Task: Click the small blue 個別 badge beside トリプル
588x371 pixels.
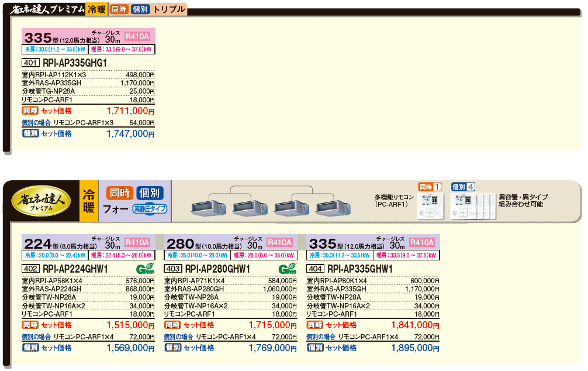Action: pyautogui.click(x=140, y=9)
